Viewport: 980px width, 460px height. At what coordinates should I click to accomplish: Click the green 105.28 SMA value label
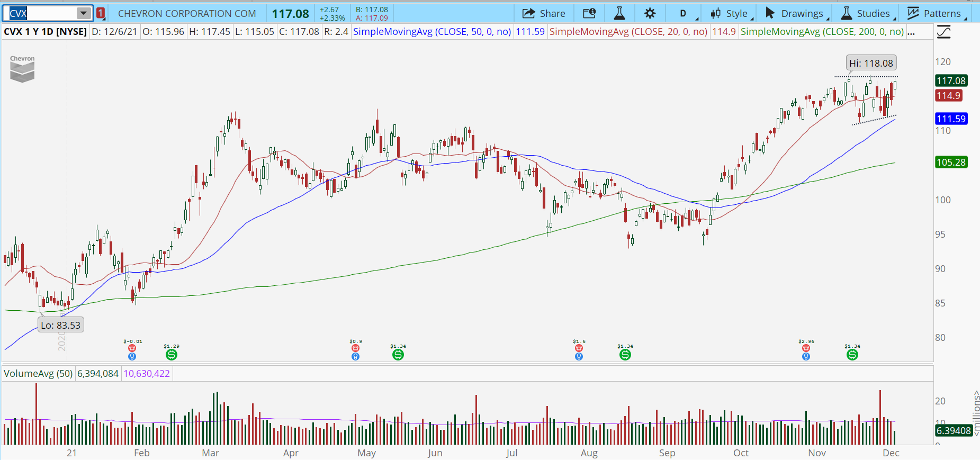(x=951, y=163)
